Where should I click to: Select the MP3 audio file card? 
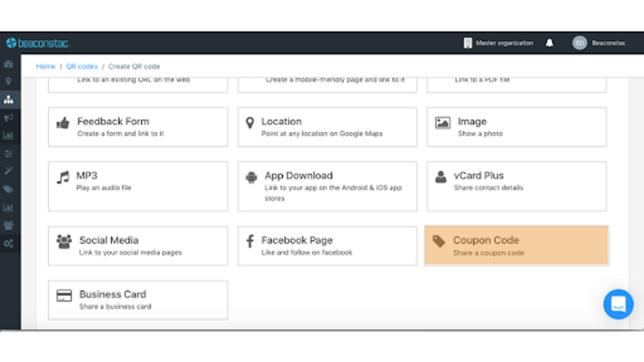(138, 186)
